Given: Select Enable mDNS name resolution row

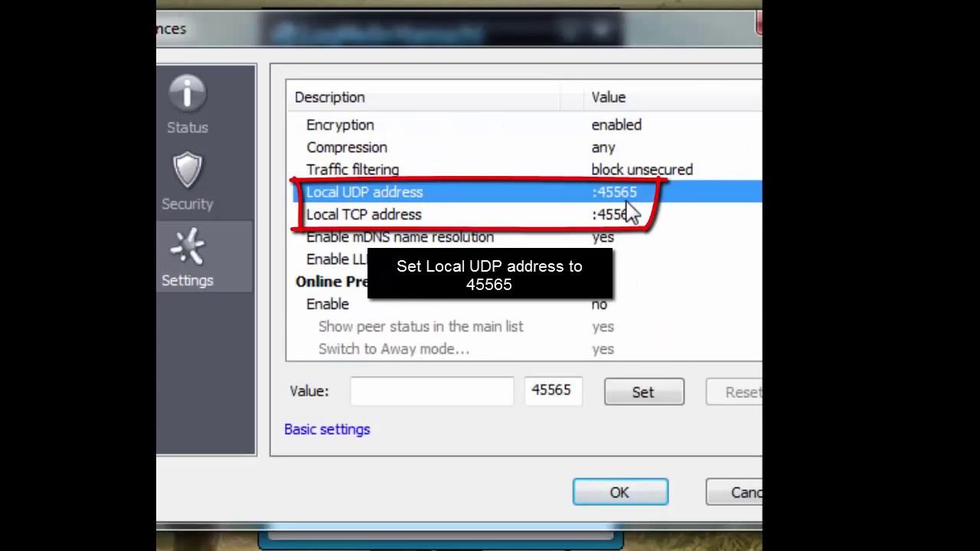Looking at the screenshot, I should [x=524, y=236].
